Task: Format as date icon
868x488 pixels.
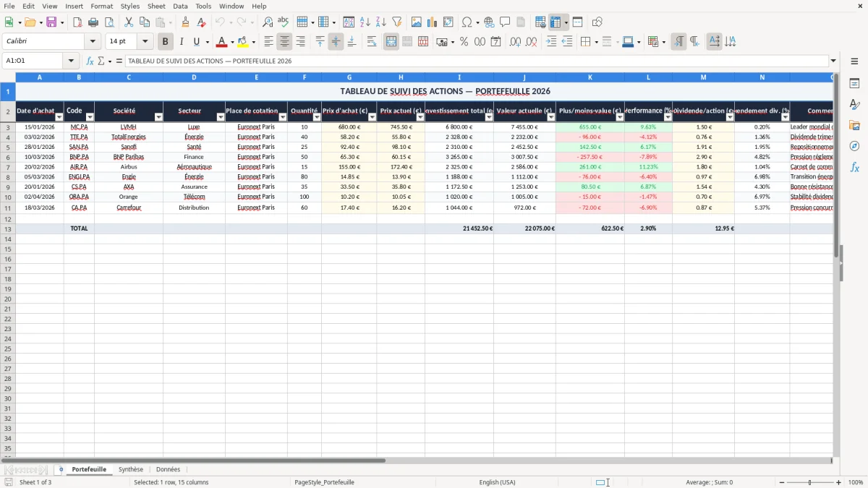Action: click(496, 42)
